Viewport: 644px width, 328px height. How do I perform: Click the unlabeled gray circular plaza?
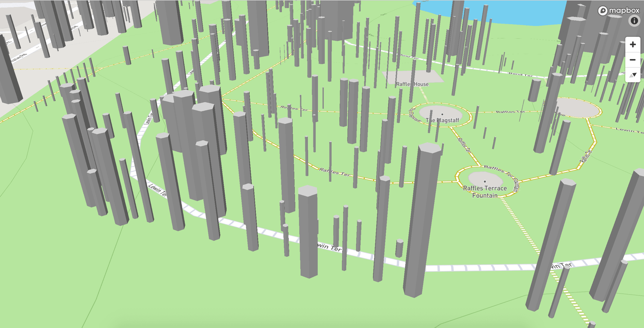578,108
